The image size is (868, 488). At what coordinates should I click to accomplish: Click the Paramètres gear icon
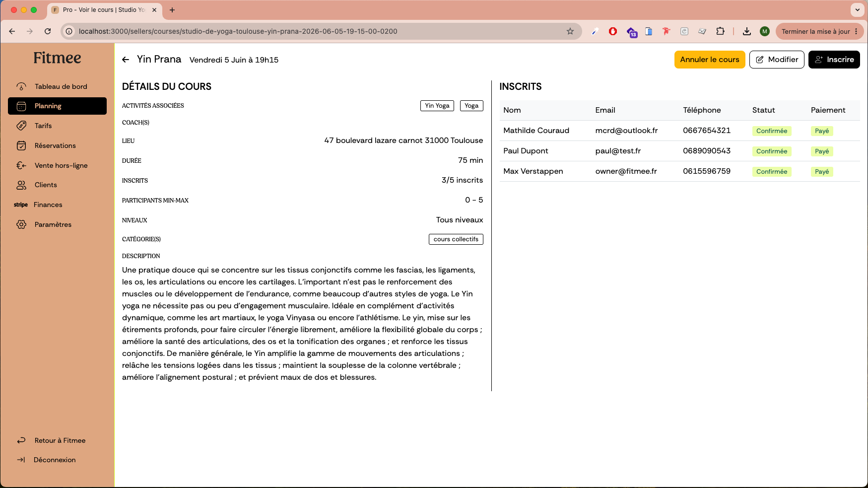(21, 224)
